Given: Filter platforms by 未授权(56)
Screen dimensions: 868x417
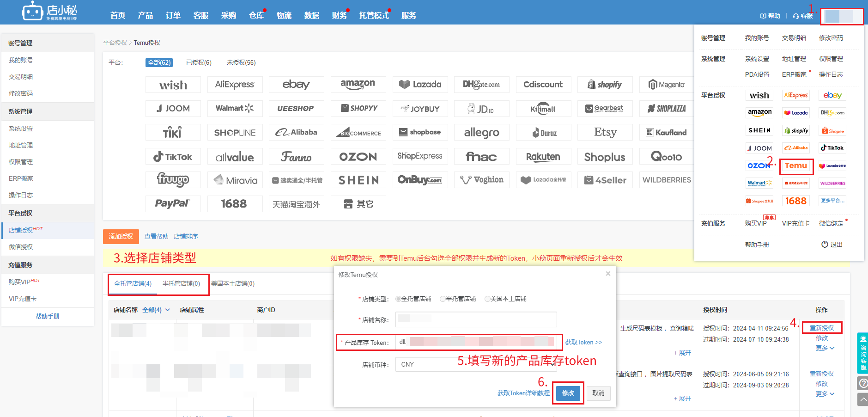Looking at the screenshot, I should click(241, 62).
